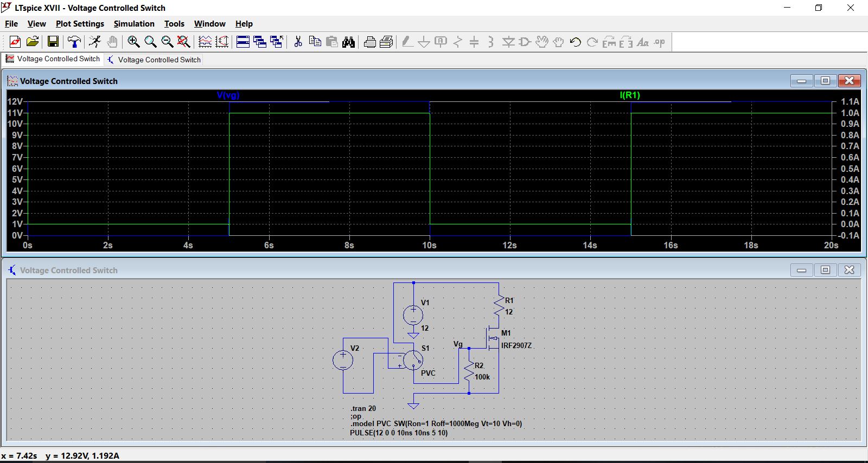The width and height of the screenshot is (868, 463).
Task: Click the Paste clipboard icon
Action: 332,42
